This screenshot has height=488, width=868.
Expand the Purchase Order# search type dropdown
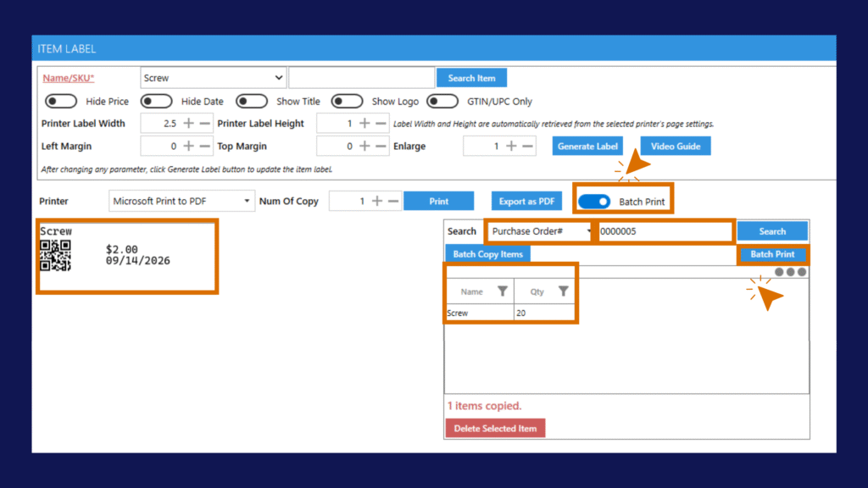pos(540,231)
